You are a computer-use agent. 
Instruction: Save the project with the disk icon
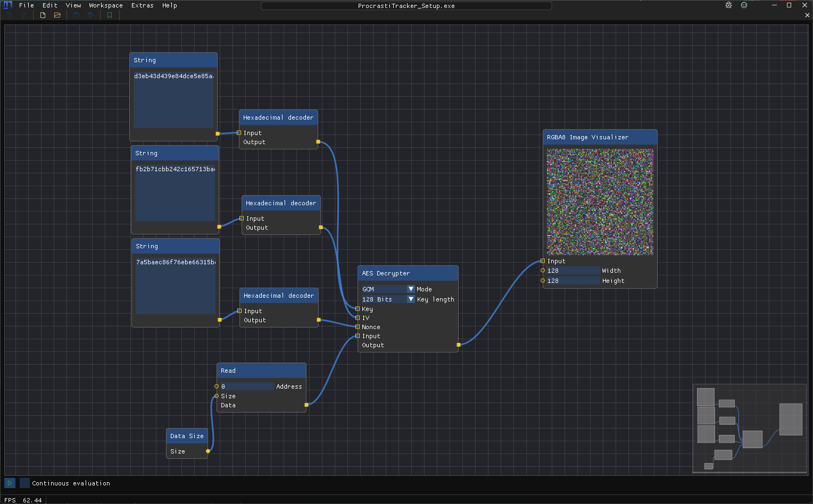coord(76,15)
